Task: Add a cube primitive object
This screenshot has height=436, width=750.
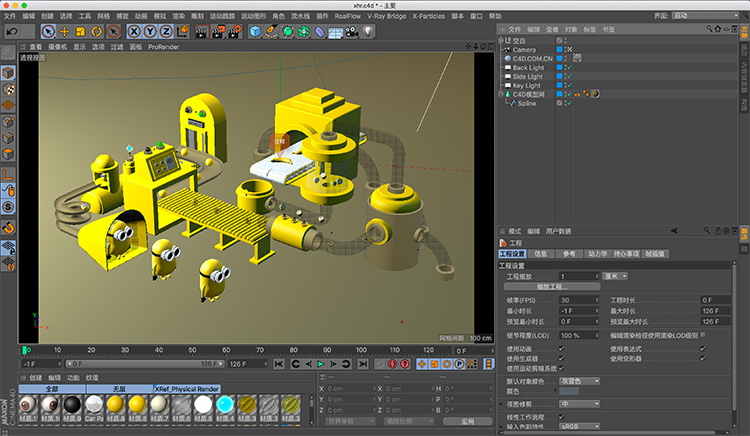Action: pos(255,32)
